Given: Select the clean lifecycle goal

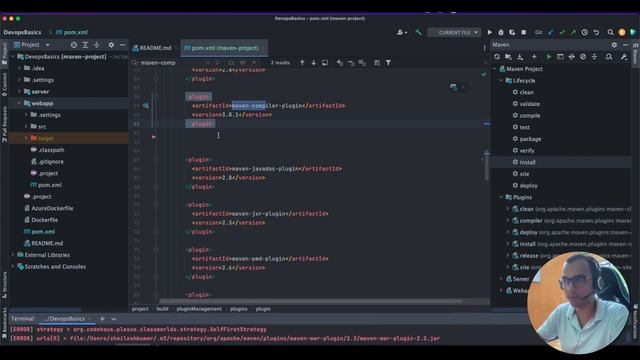Looking at the screenshot, I should pyautogui.click(x=527, y=92).
